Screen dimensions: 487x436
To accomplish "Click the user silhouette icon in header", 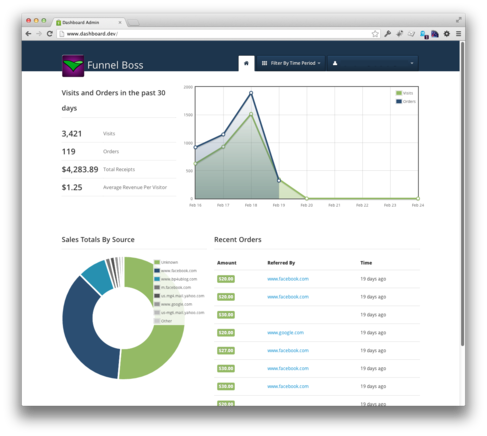I will [335, 63].
